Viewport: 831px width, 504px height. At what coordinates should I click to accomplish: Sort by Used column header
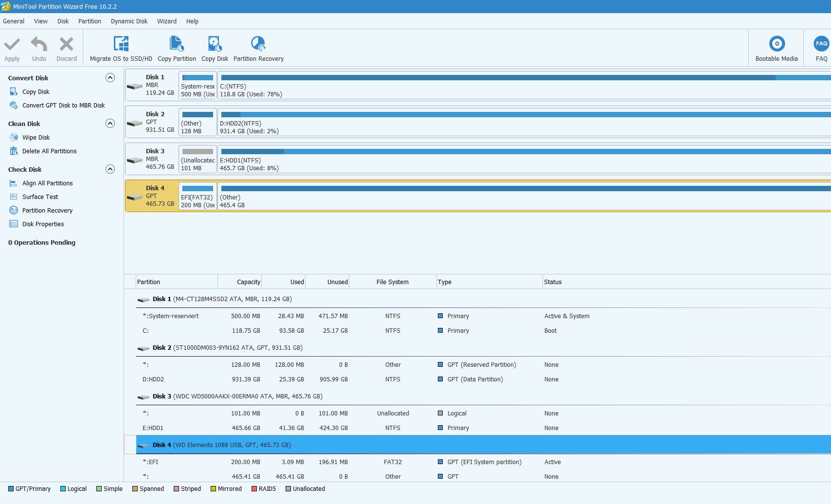284,282
